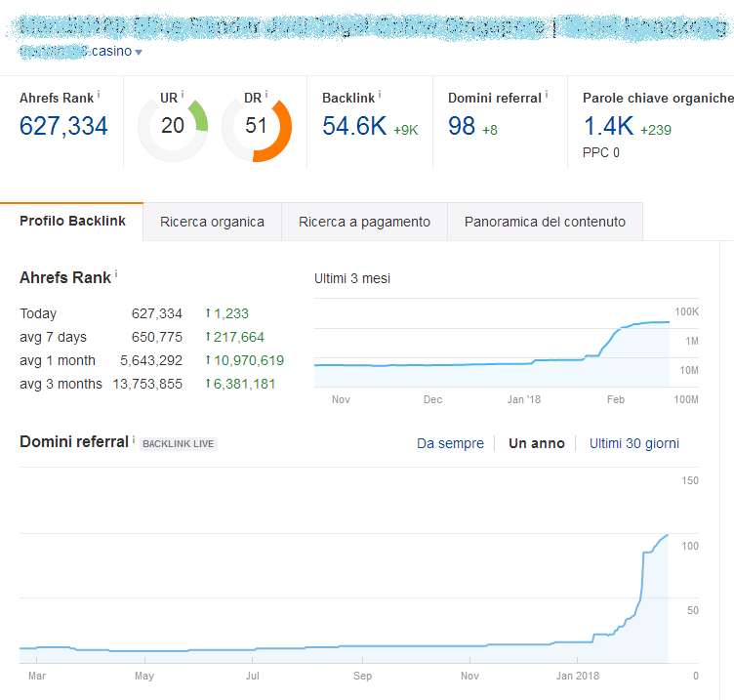Click the +8 referring domains change
Screen dimensions: 734x700
490,130
